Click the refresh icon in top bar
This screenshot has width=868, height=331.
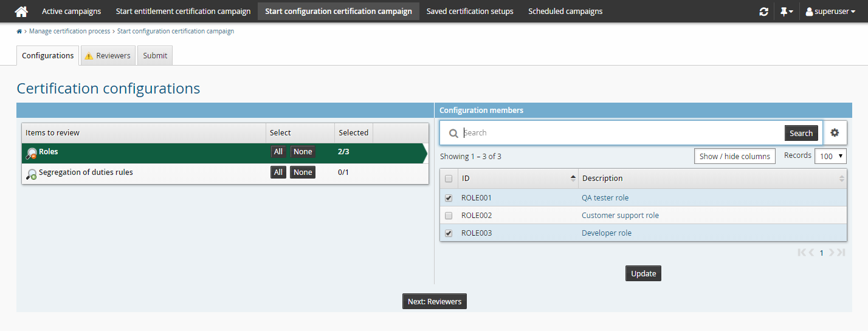[x=763, y=12]
